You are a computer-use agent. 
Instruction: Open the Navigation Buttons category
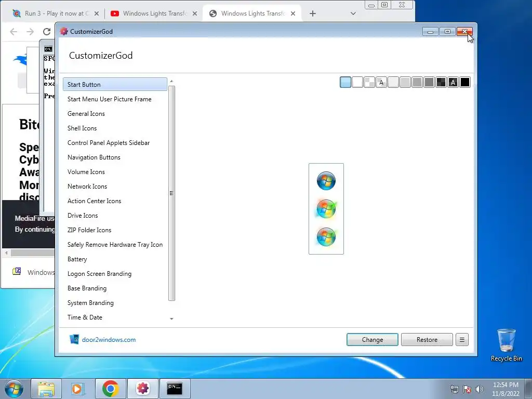[115, 157]
